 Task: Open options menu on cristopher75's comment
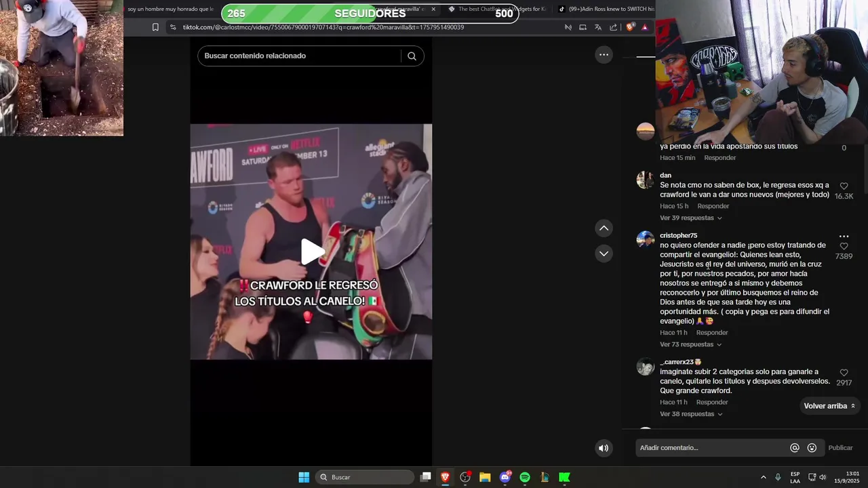click(x=844, y=237)
